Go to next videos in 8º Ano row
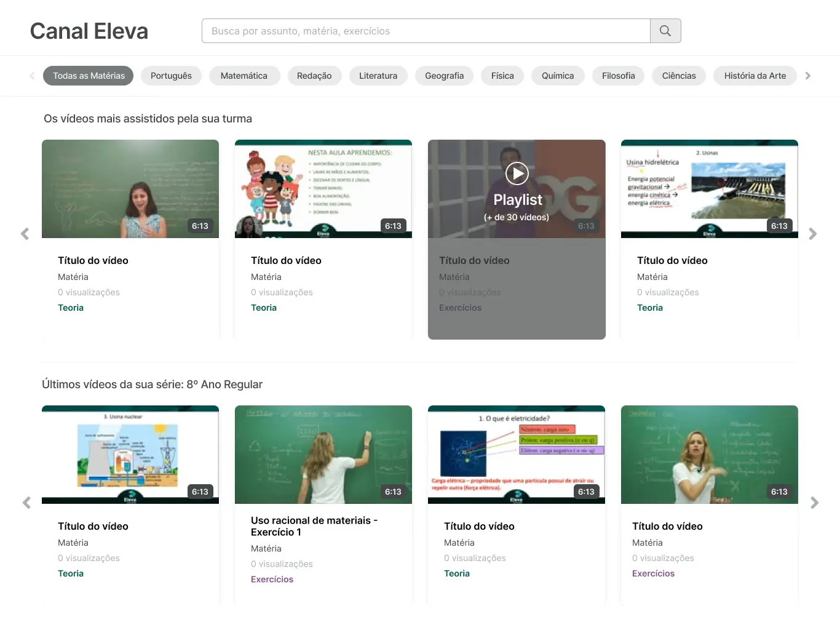This screenshot has width=840, height=630. (815, 503)
